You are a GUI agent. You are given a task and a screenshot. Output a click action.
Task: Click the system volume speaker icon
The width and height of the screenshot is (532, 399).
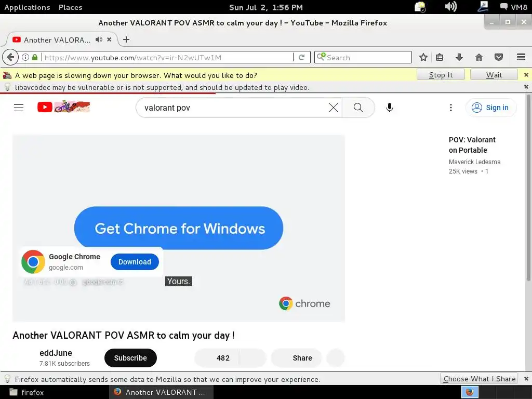(x=450, y=6)
